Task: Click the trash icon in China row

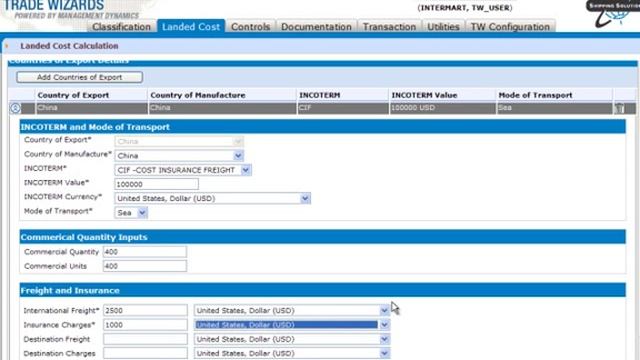Action: point(620,108)
